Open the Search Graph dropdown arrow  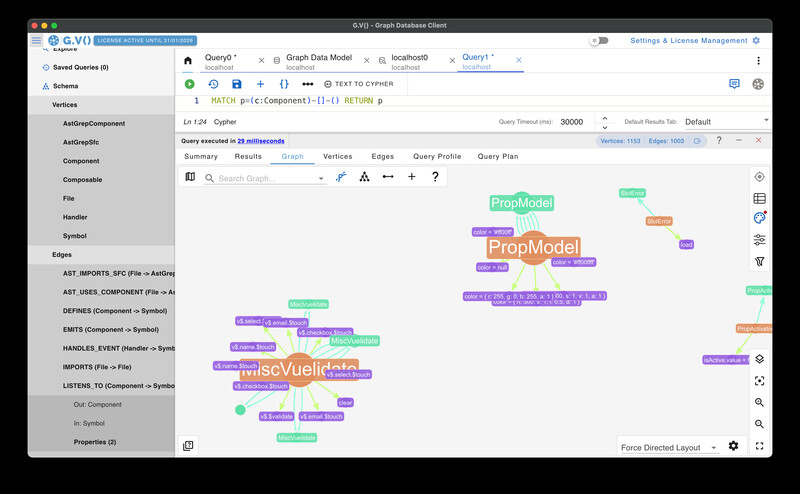(x=321, y=178)
